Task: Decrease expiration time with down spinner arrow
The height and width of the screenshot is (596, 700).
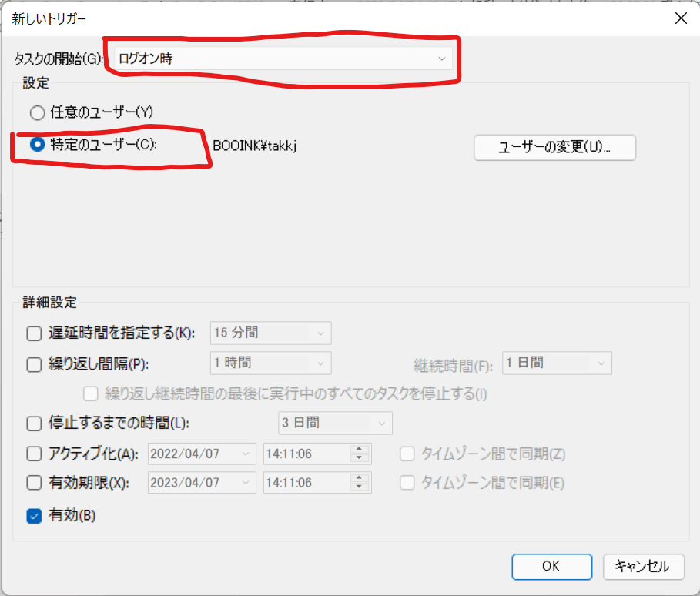Action: point(360,487)
